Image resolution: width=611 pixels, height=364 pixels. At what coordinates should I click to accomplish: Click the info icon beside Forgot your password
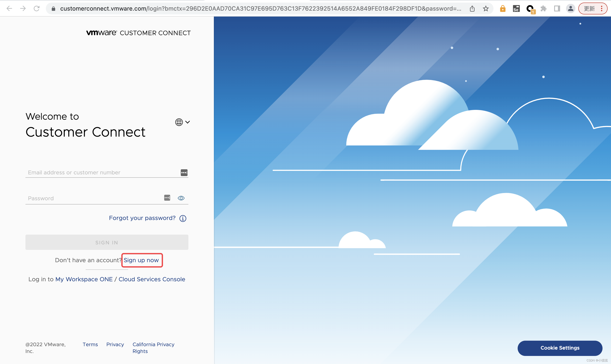click(x=183, y=218)
